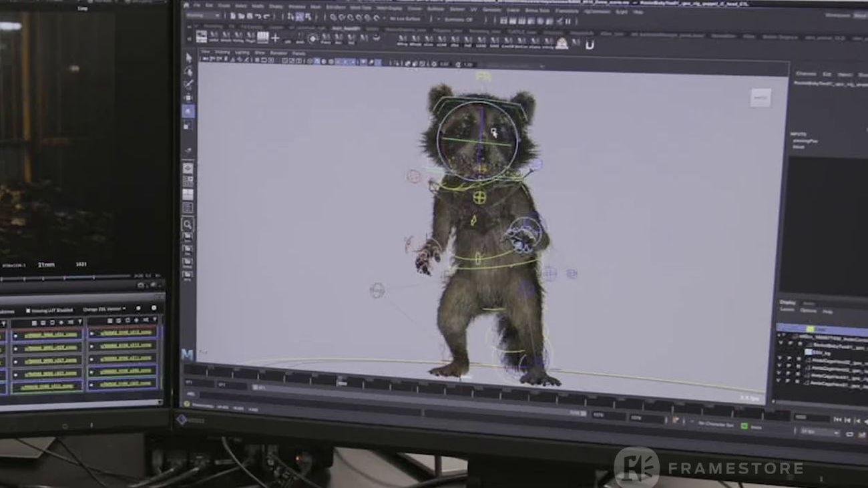868x488 pixels.
Task: Toggle P playback on third layer row
Action: pos(789,344)
